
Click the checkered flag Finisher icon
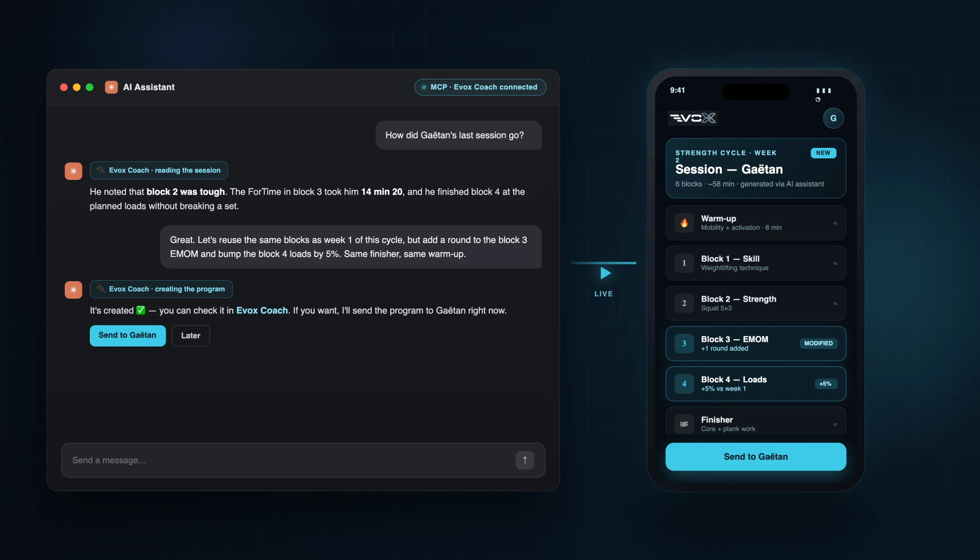[x=684, y=424]
